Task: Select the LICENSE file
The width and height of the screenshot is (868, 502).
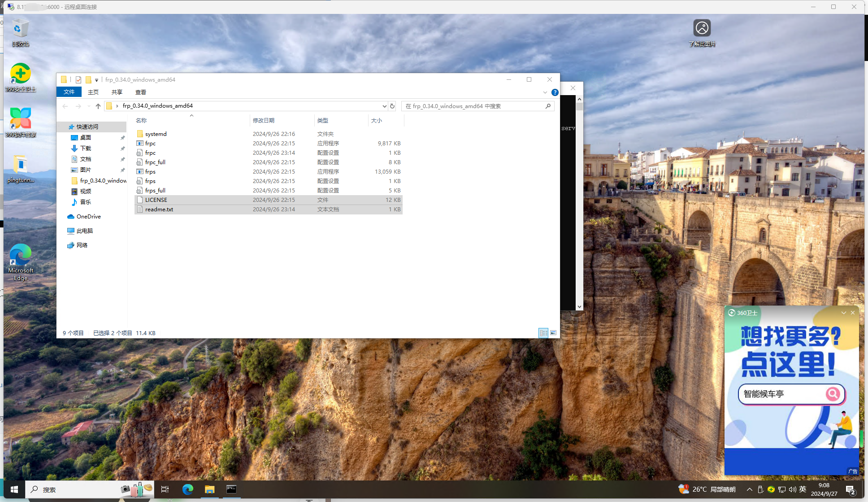Action: point(268,200)
